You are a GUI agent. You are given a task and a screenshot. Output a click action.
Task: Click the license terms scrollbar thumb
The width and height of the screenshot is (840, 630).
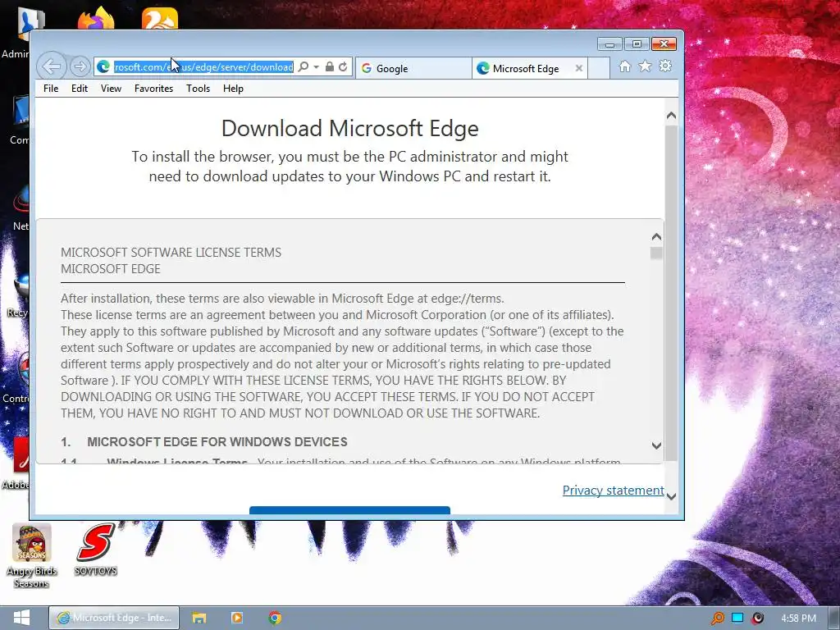(x=656, y=253)
